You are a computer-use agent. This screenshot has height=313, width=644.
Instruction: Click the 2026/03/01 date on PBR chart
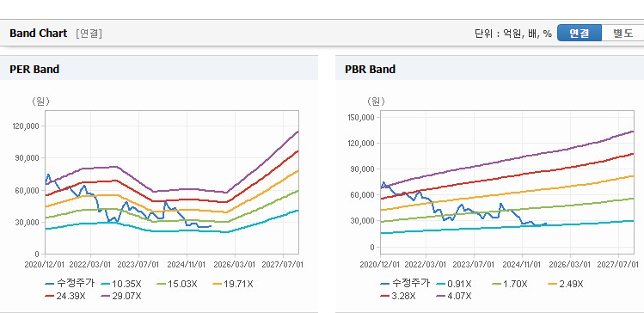click(x=570, y=264)
